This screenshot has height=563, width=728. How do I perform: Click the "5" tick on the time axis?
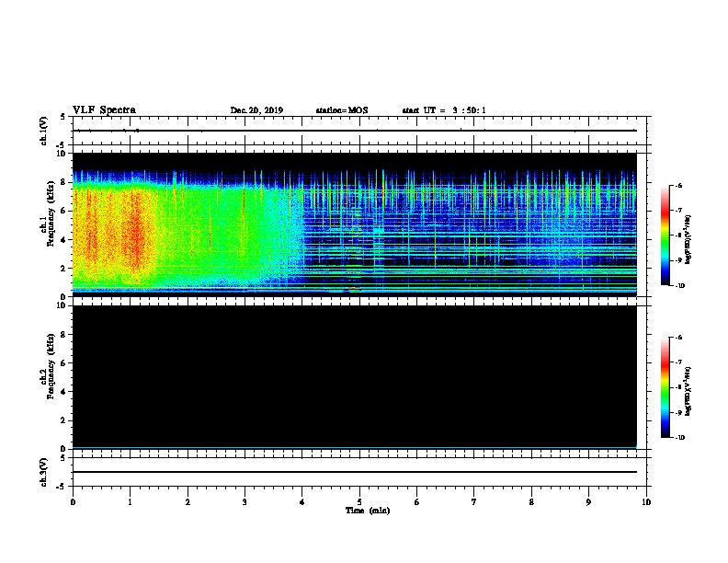(x=359, y=502)
